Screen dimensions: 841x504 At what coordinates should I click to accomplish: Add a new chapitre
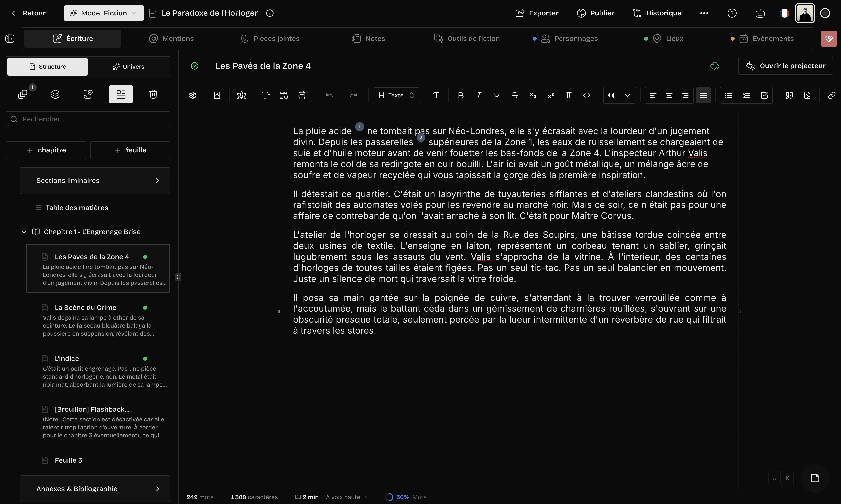tap(45, 150)
